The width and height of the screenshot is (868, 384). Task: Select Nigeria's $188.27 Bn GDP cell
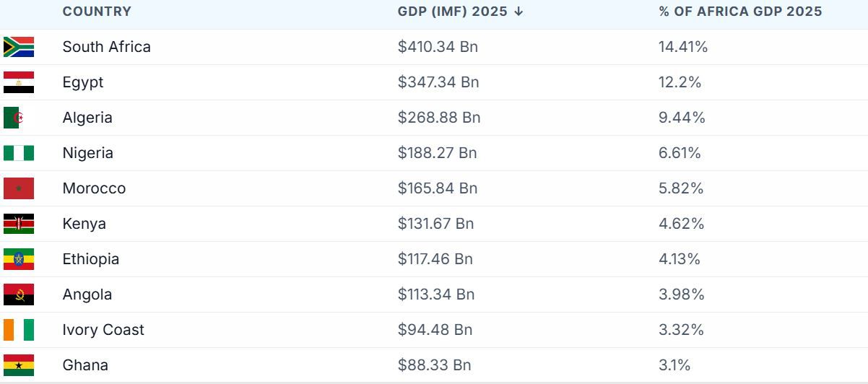click(x=437, y=153)
